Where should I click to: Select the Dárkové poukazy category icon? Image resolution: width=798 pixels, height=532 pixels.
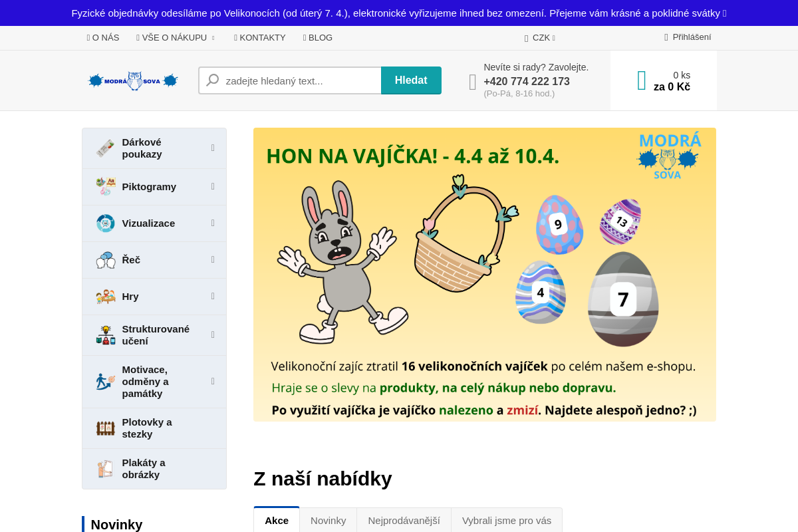tap(105, 148)
